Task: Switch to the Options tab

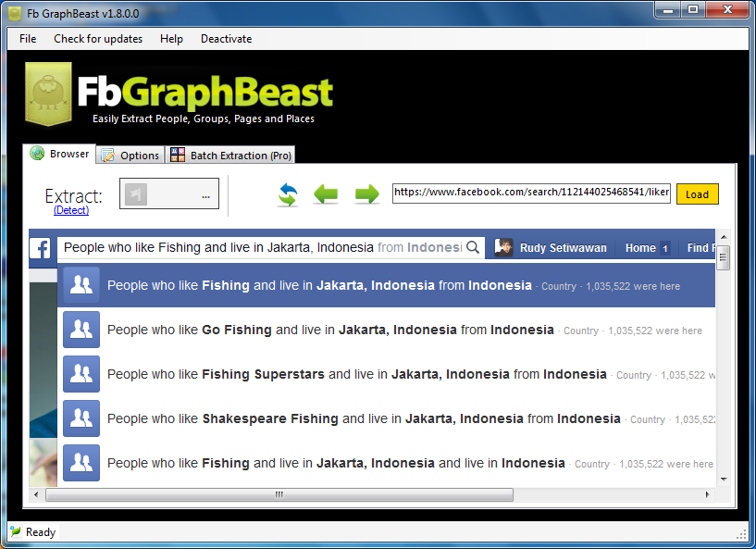Action: 130,156
